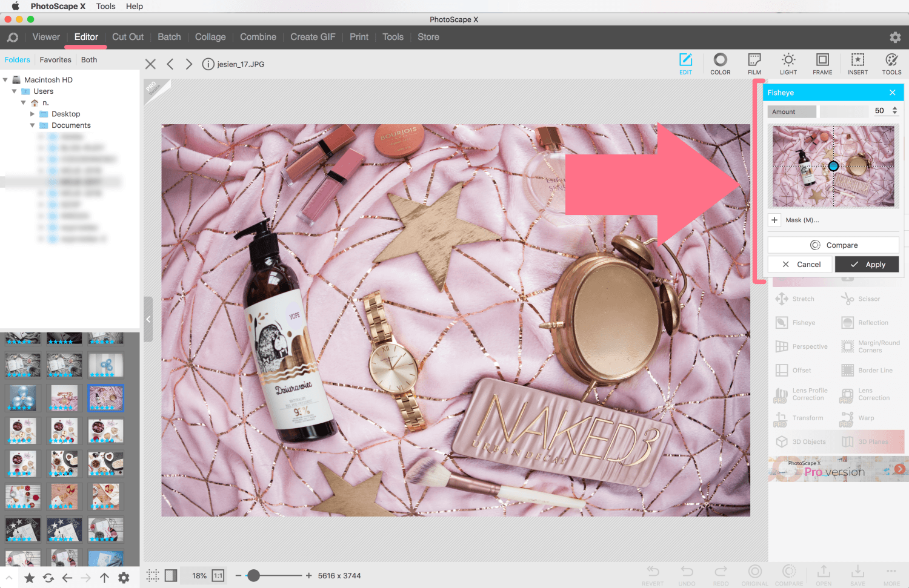The image size is (909, 588).
Task: Open the Combine tab
Action: tap(258, 37)
